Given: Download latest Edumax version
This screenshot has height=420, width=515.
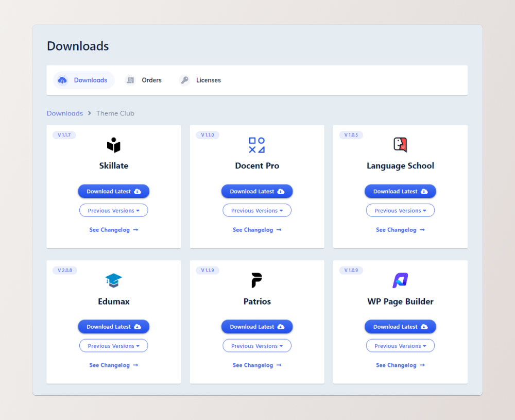Looking at the screenshot, I should (114, 327).
